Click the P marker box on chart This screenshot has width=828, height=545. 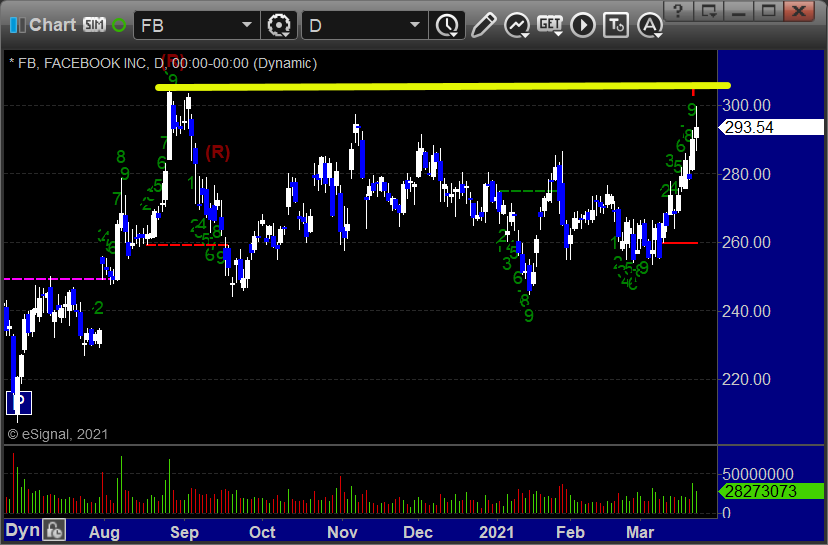[19, 403]
